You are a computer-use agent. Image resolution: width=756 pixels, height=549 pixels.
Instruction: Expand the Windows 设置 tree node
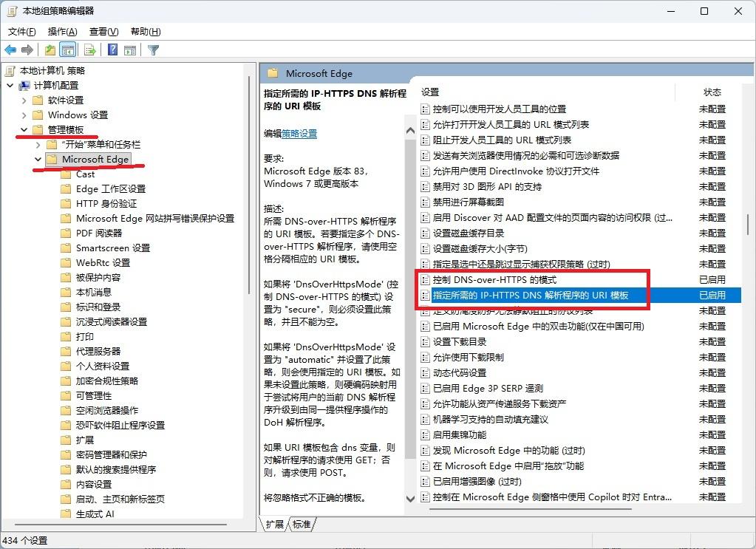click(x=24, y=115)
